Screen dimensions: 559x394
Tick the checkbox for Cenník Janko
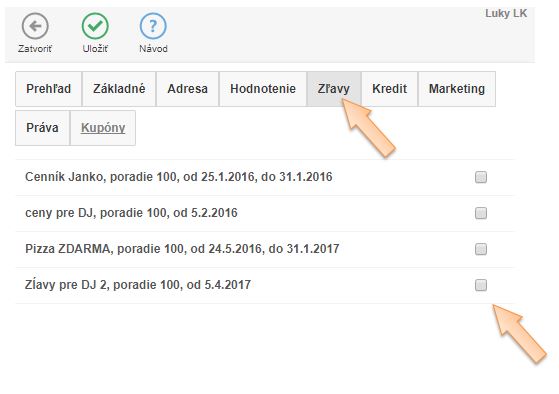(x=481, y=177)
